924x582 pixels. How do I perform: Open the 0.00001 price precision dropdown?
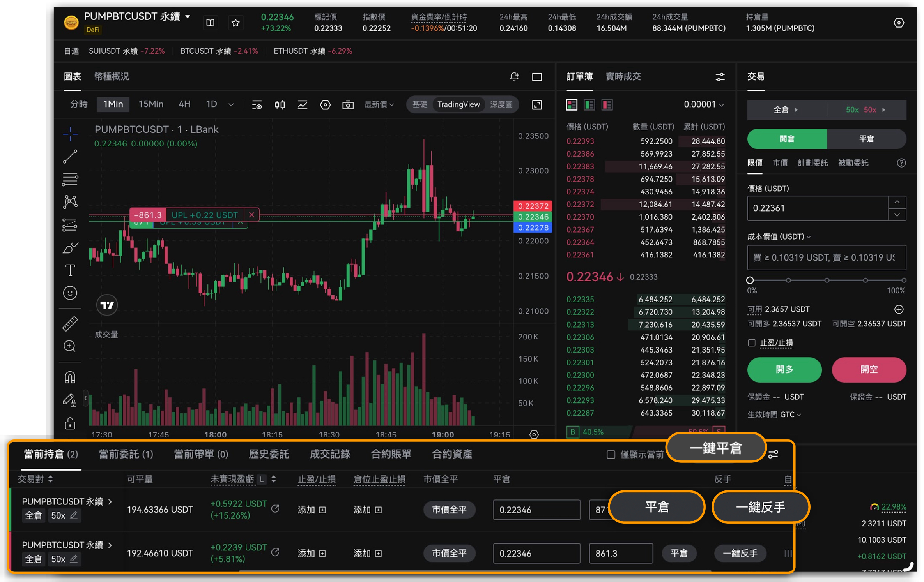704,104
